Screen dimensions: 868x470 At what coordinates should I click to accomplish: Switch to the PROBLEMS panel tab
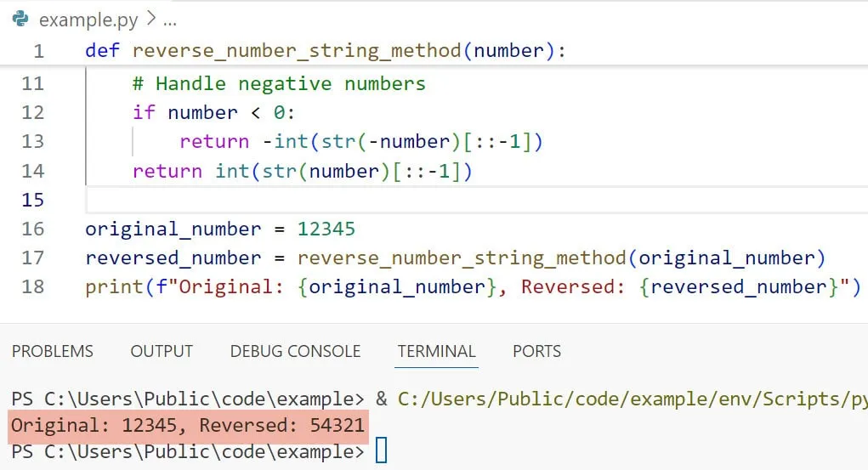tap(53, 351)
